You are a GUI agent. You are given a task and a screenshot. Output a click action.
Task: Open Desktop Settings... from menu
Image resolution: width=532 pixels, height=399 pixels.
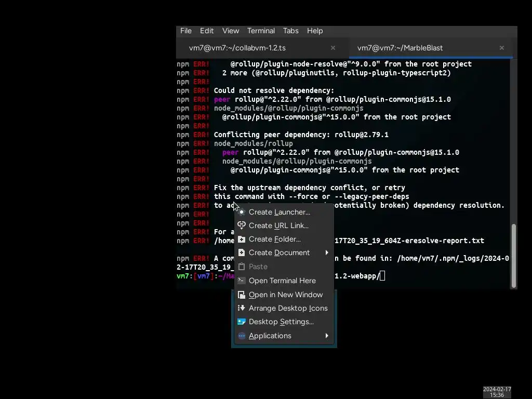tap(284, 322)
